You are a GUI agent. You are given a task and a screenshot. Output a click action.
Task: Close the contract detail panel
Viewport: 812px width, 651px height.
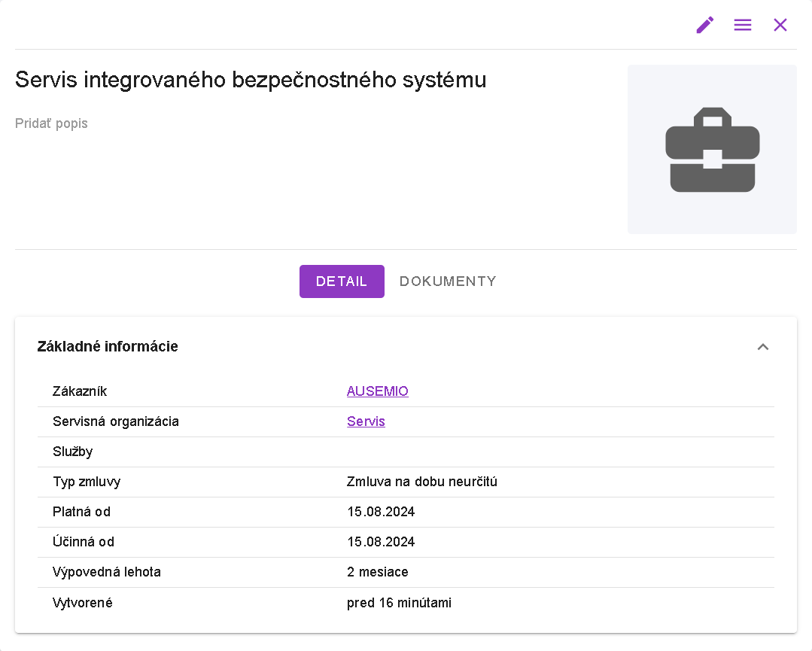[x=780, y=25]
